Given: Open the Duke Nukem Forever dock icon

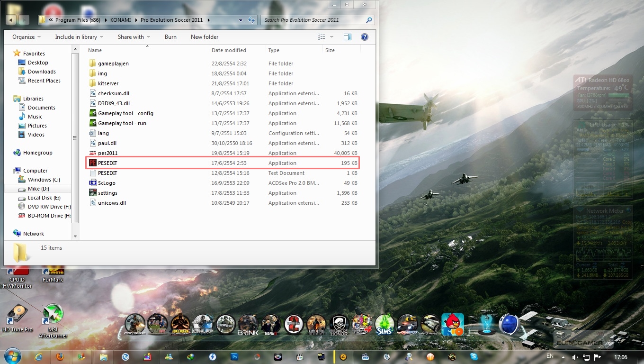Looking at the screenshot, I should click(x=180, y=325).
